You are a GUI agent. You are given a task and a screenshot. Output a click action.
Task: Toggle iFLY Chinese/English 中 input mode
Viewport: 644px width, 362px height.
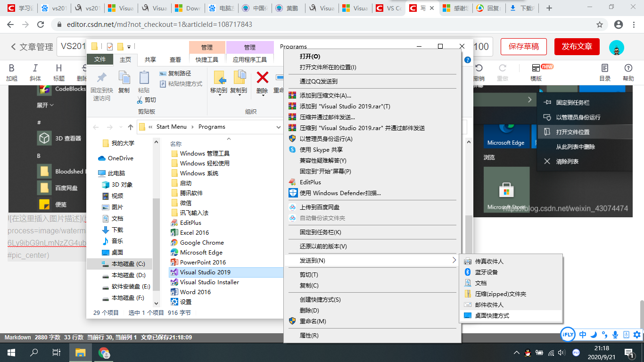click(x=583, y=335)
